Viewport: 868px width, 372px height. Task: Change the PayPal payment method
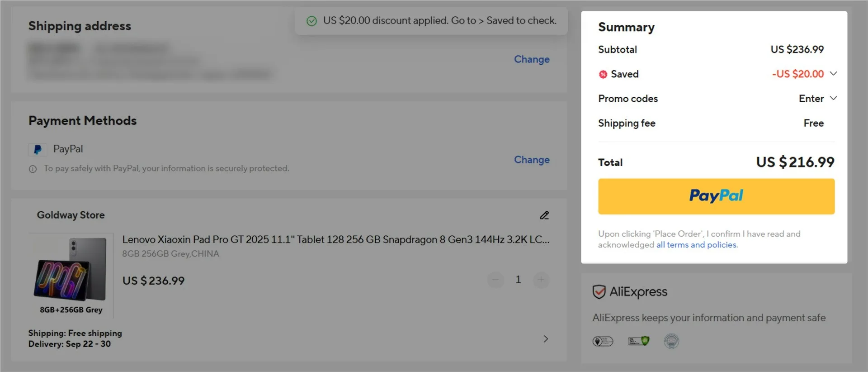pos(532,160)
